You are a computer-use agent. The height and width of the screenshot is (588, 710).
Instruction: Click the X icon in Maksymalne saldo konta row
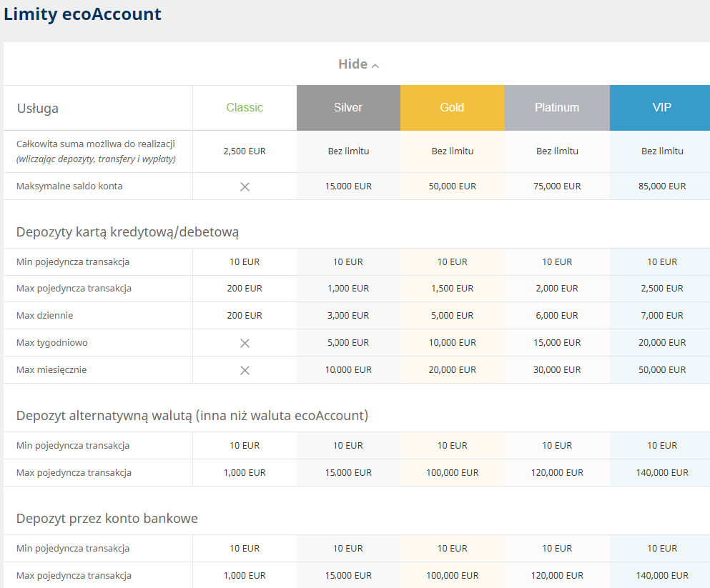tap(245, 186)
